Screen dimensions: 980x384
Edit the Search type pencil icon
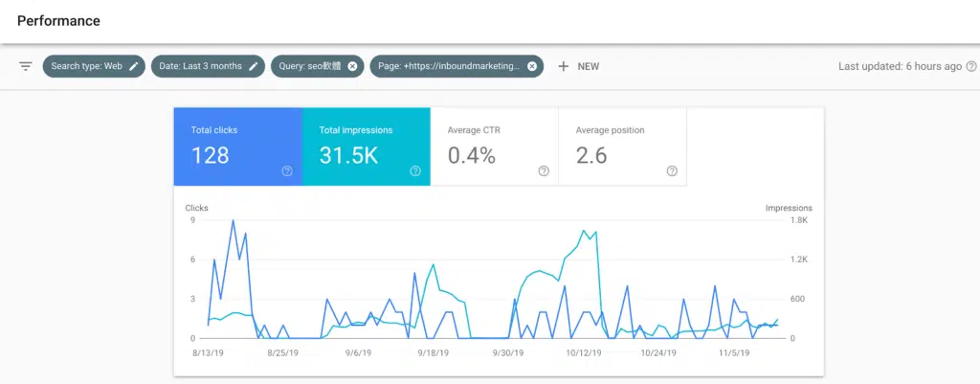pos(134,66)
